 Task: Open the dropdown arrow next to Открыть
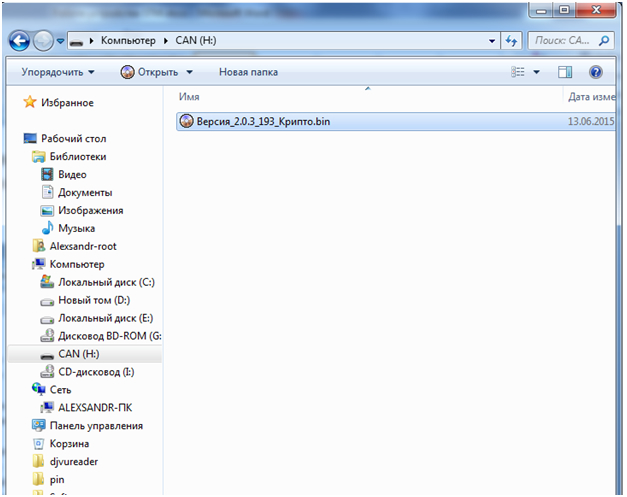point(191,72)
